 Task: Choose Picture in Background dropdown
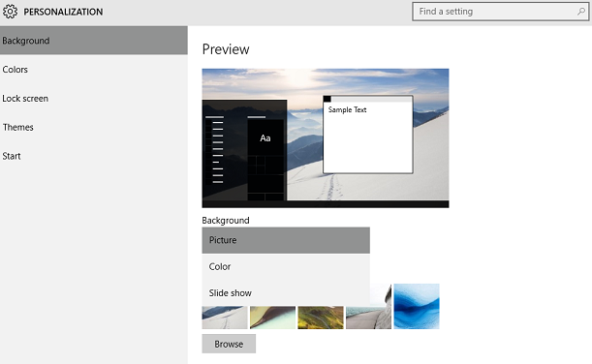[286, 240]
